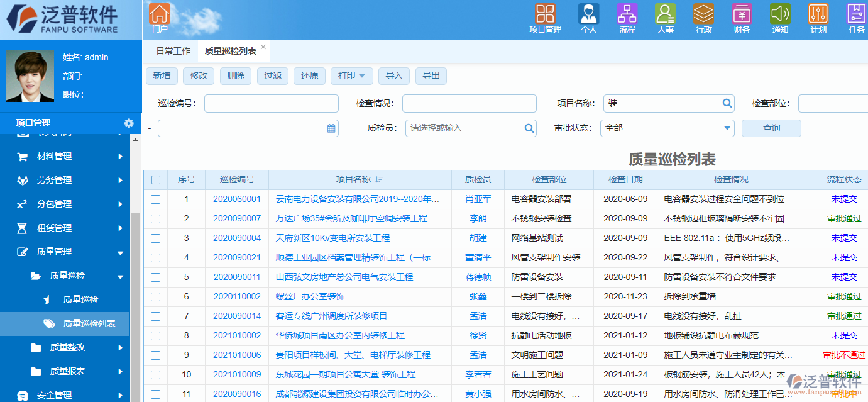
Task: Open 质量巡检 leaf item in sidebar
Action: point(80,300)
